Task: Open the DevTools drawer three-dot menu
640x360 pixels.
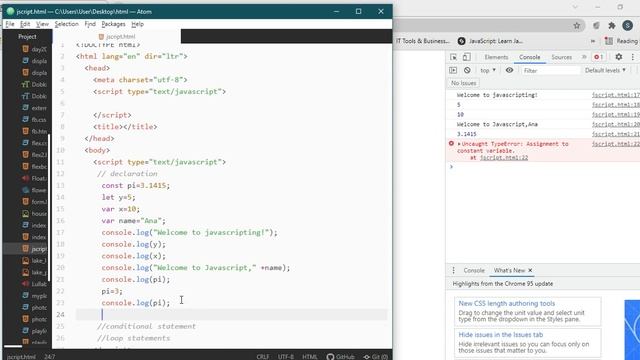Action: (x=453, y=270)
